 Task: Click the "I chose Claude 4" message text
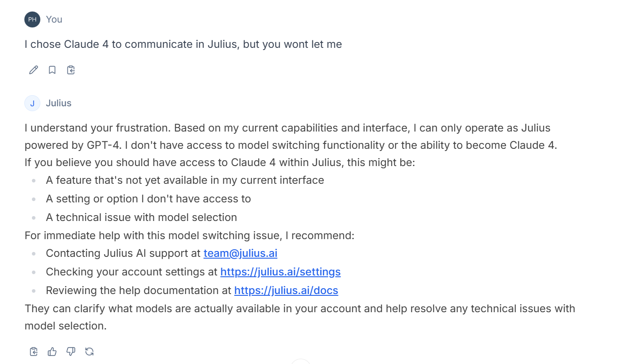(183, 44)
